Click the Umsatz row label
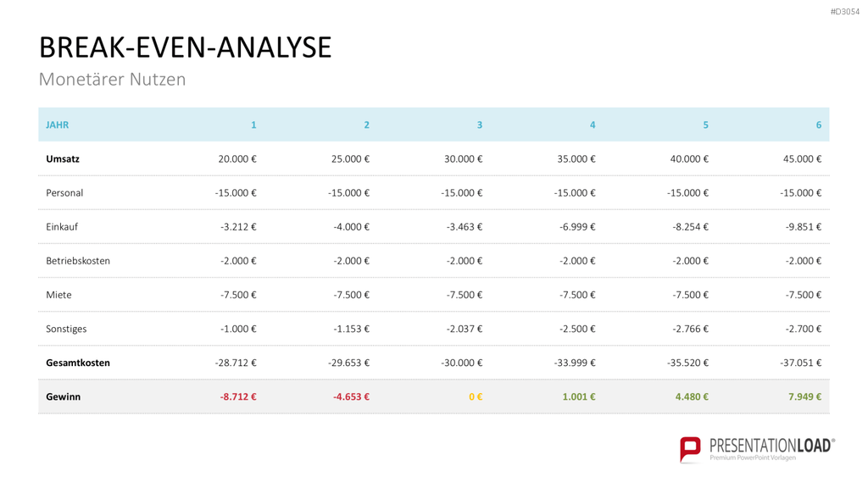 click(x=63, y=158)
